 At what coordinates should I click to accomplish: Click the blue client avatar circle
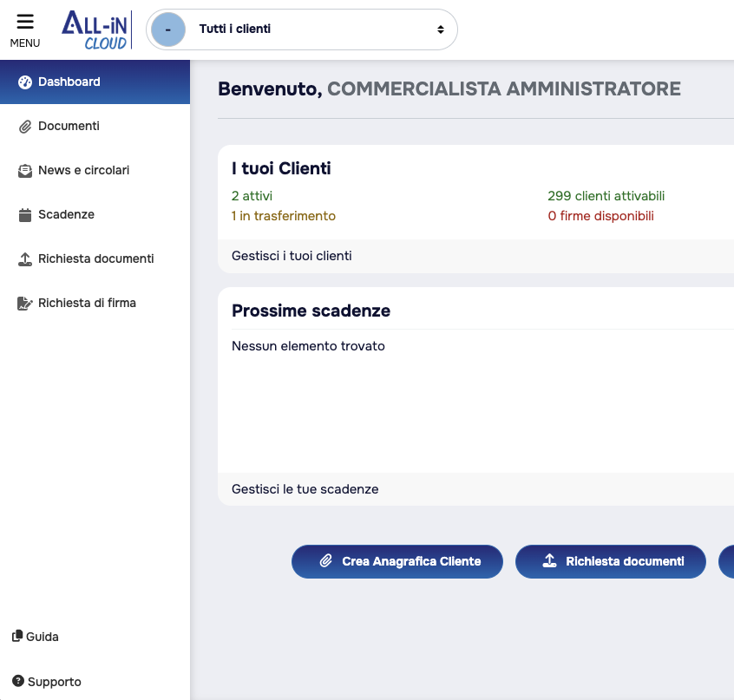[168, 29]
